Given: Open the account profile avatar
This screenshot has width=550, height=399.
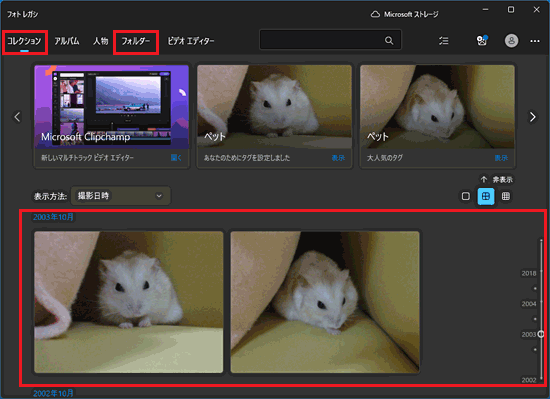Looking at the screenshot, I should [511, 41].
